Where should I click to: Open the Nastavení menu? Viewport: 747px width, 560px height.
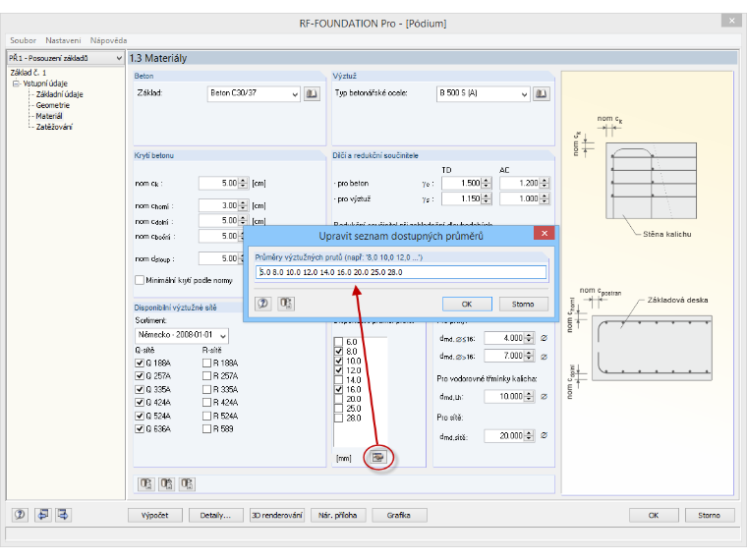coord(63,40)
